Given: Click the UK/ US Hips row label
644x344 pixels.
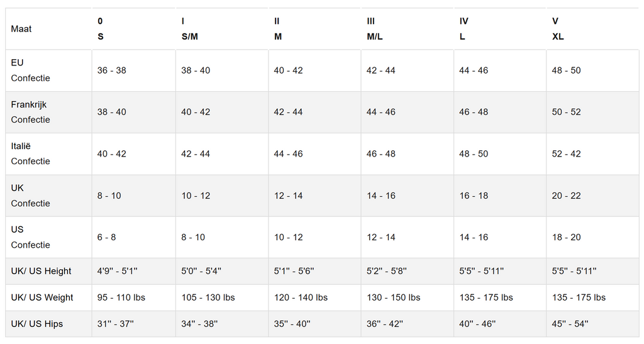Looking at the screenshot, I should (x=36, y=324).
